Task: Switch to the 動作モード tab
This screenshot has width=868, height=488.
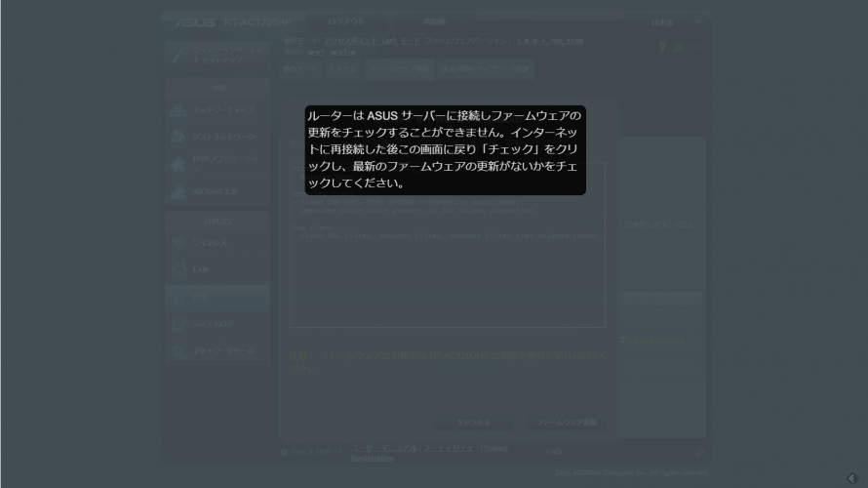Action: 300,69
